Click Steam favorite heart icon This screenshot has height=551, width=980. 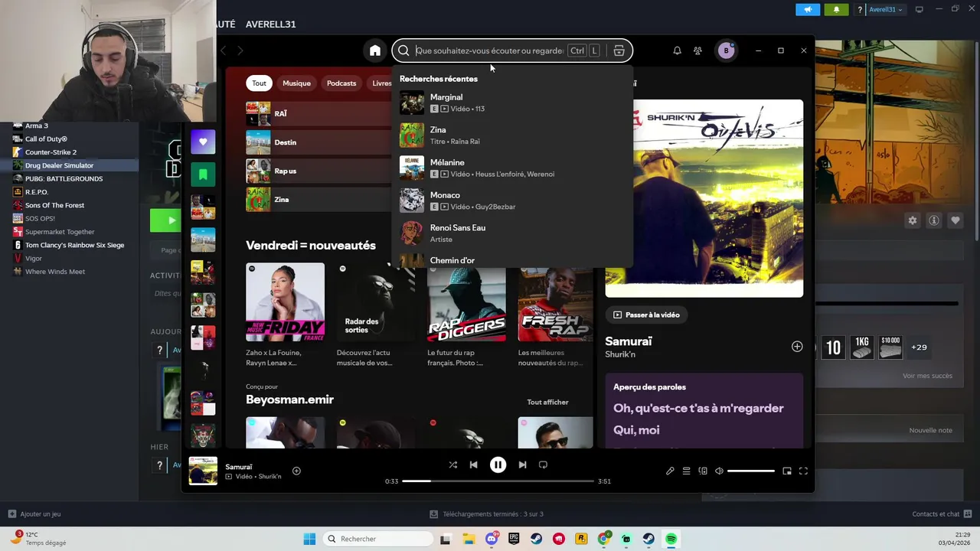(955, 220)
